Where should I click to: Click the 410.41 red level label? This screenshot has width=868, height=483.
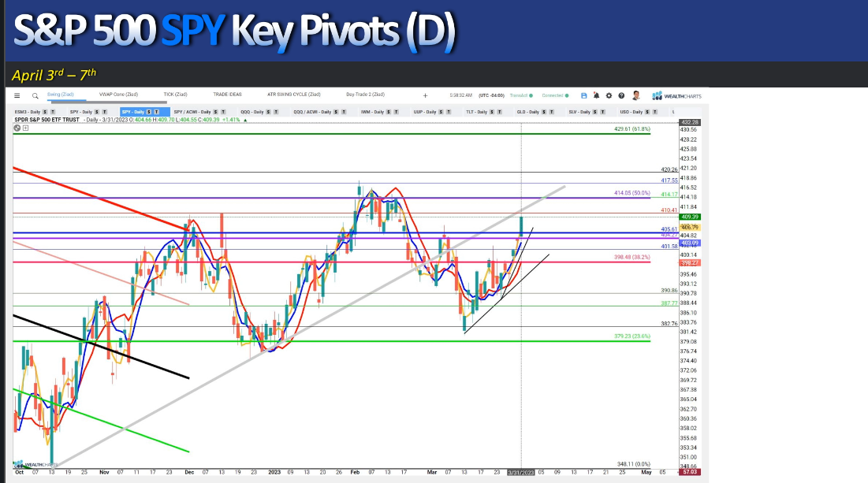[669, 210]
